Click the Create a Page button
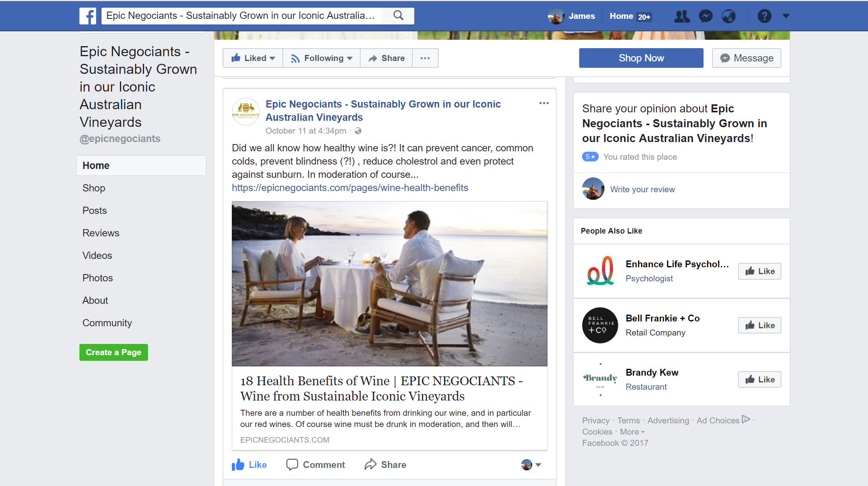The width and height of the screenshot is (868, 486). coord(114,352)
